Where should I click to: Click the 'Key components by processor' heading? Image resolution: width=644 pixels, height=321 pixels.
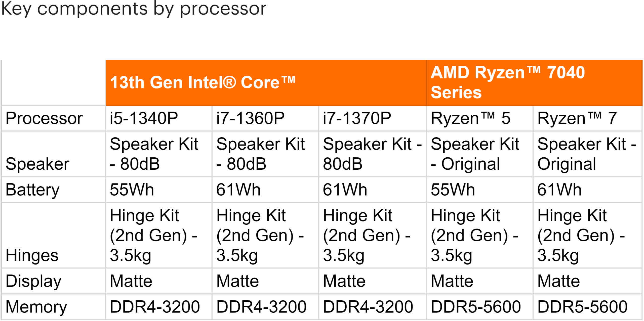click(134, 9)
